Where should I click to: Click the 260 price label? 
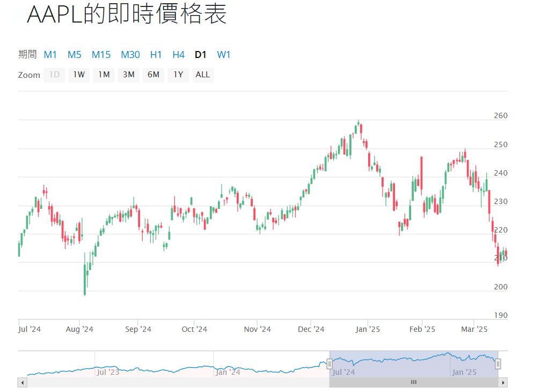(x=501, y=116)
